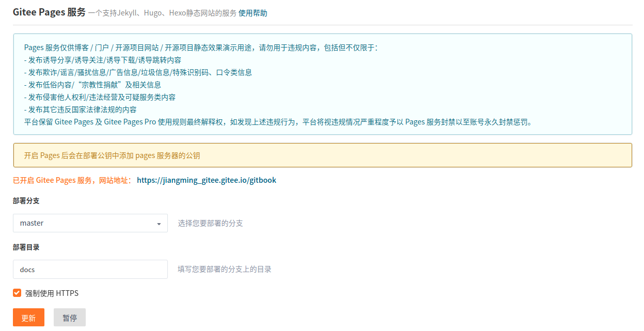Click the orange 更新 button
Screen dimensions: 644x331
(28, 318)
